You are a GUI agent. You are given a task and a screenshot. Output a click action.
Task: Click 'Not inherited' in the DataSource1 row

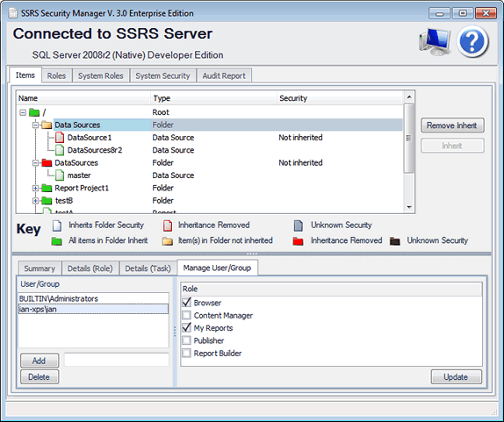(300, 138)
